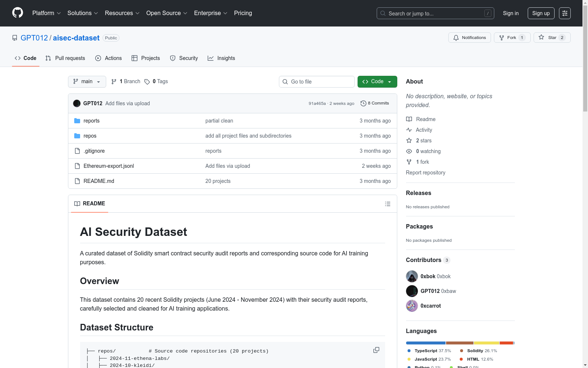
Task: View the 1 fork network link
Action: 417,162
